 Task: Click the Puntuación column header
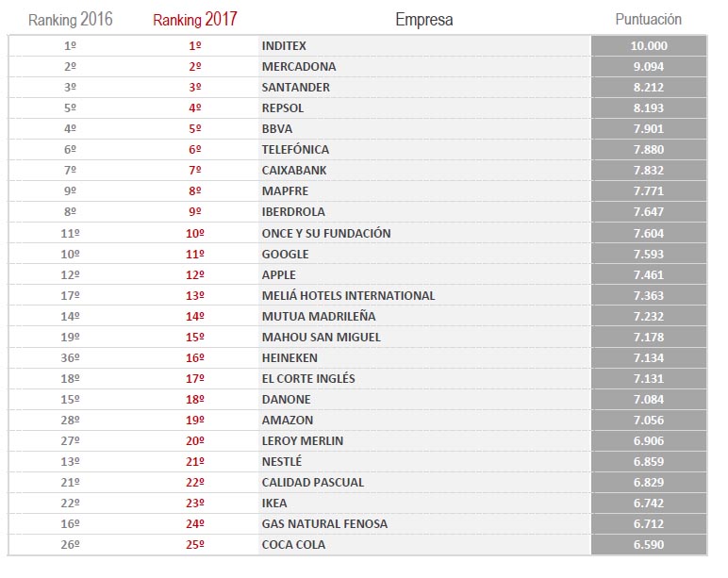click(648, 19)
